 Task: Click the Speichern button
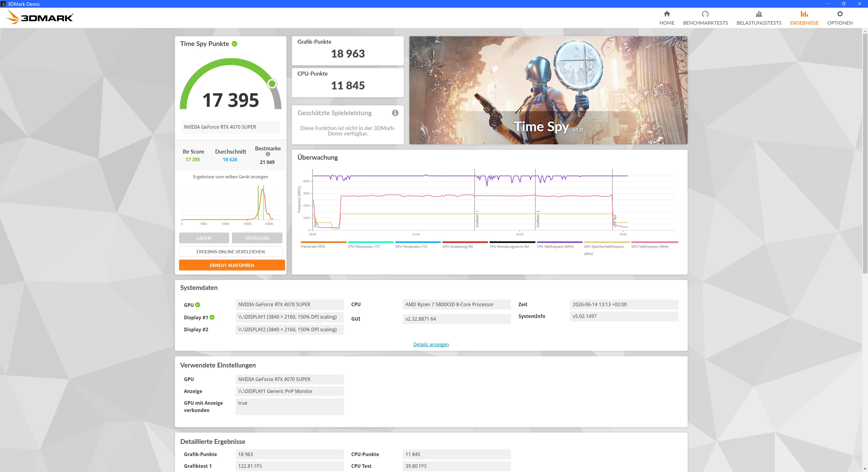tap(257, 238)
